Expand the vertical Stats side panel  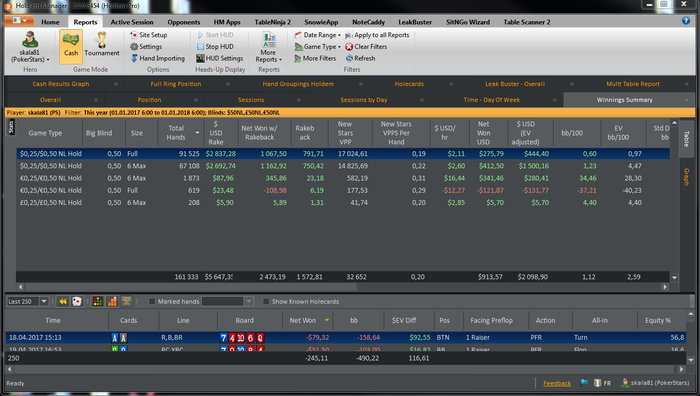11,127
